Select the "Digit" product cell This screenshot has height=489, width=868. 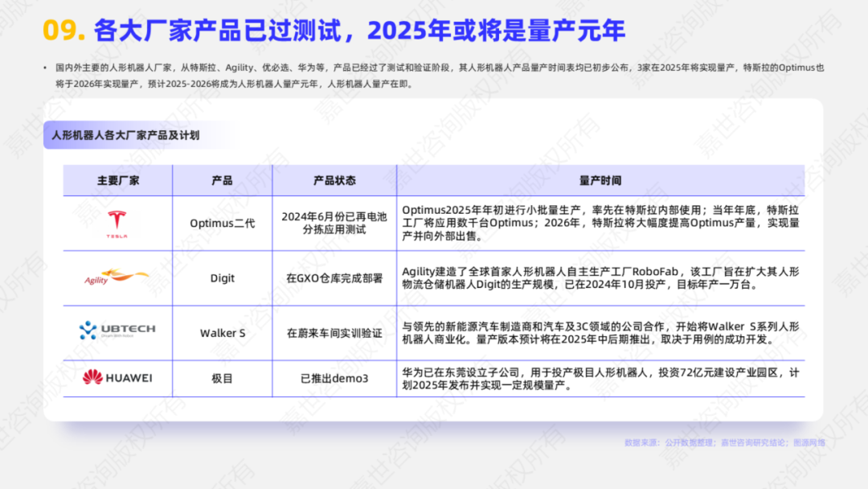222,278
